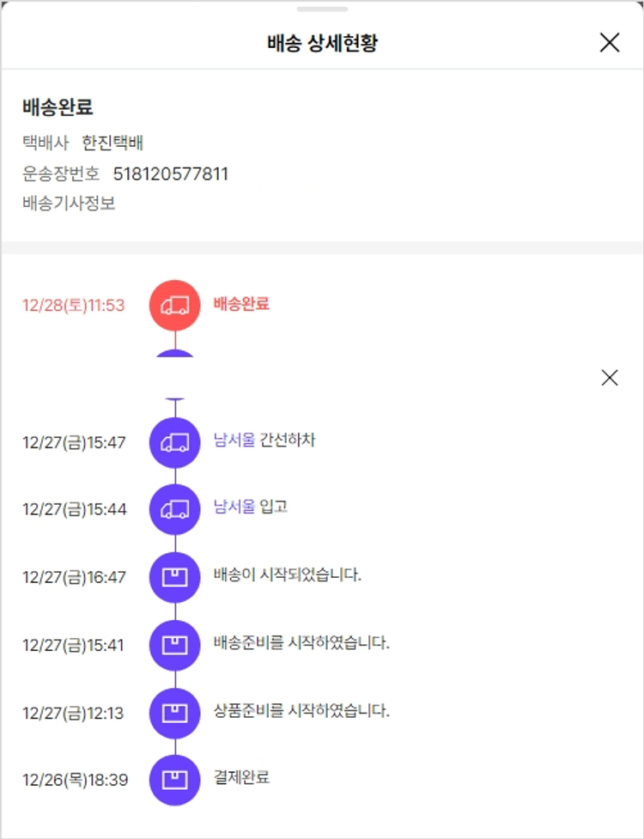Select the 12/28(토)11:53 timeline timestamp
Screen dimensions: 644x839
(74, 305)
